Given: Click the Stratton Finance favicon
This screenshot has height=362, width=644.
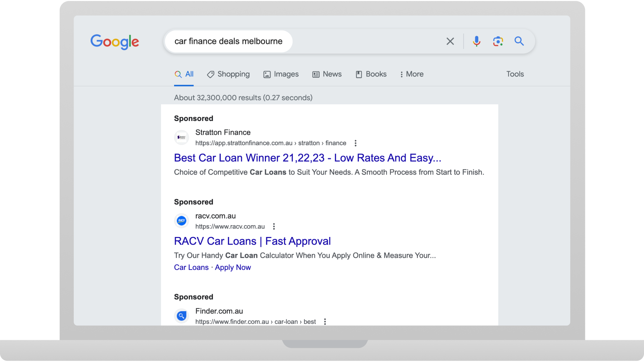Looking at the screenshot, I should [x=181, y=137].
